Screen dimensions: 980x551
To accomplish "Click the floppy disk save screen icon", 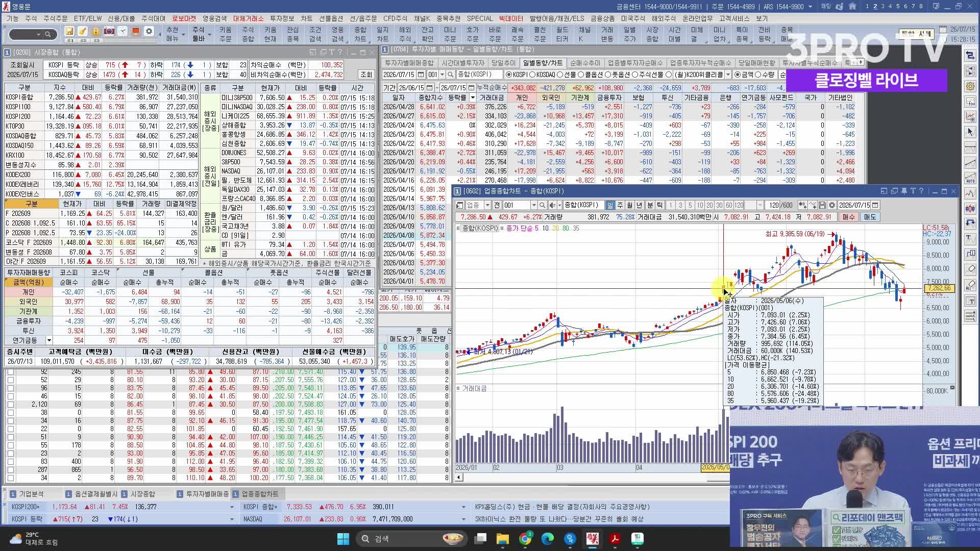I will [x=69, y=31].
